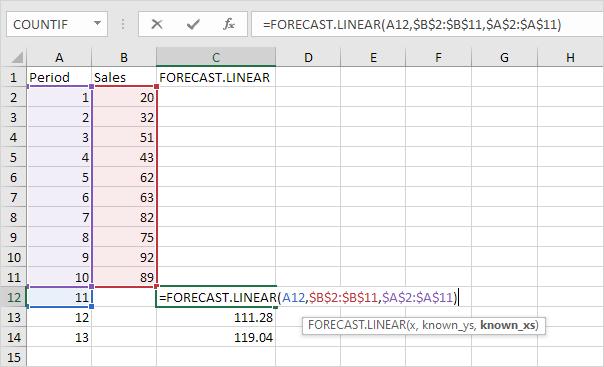This screenshot has height=367, width=604.
Task: Click $A$2:$A$11 reference in cell formula
Action: pyautogui.click(x=417, y=297)
